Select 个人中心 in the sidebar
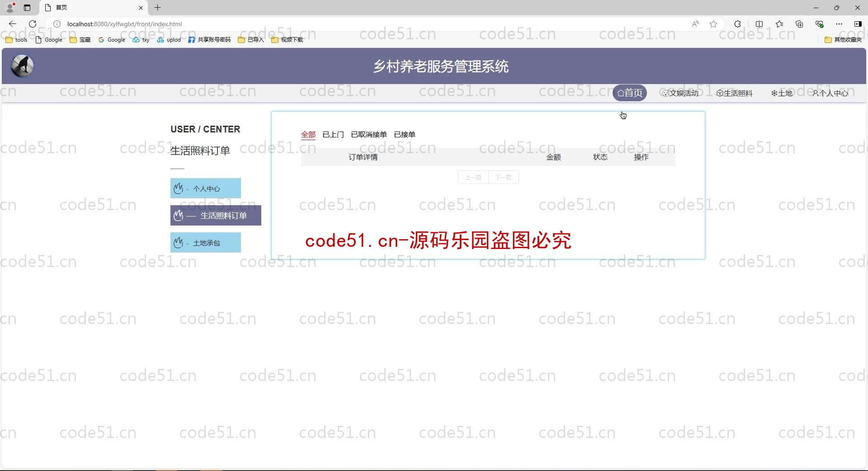The height and width of the screenshot is (471, 868). [x=206, y=188]
